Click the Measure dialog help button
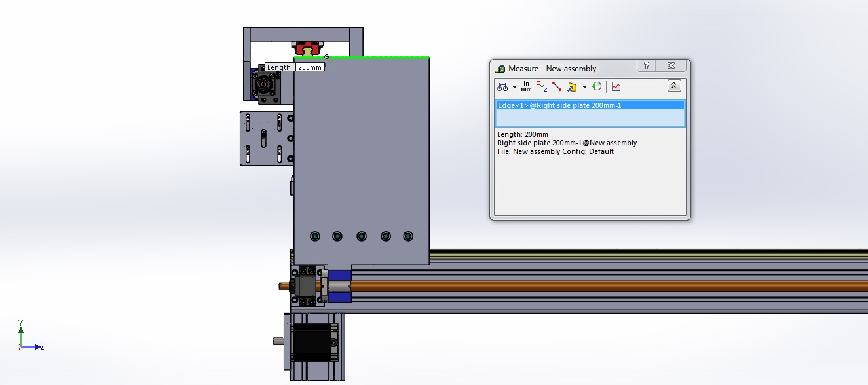868x385 pixels. [646, 65]
